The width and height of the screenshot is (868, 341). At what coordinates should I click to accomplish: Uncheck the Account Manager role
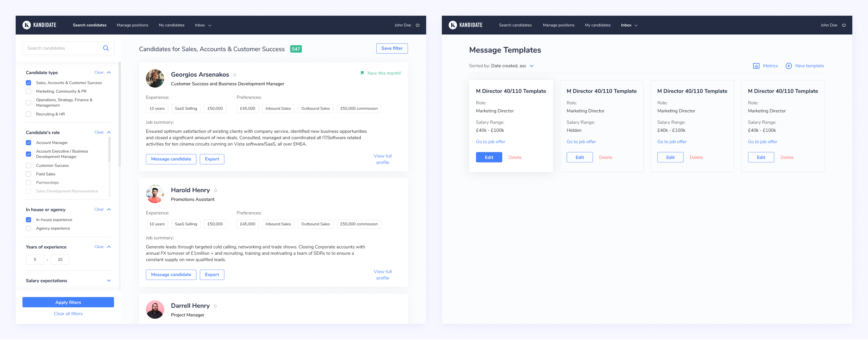(x=29, y=143)
